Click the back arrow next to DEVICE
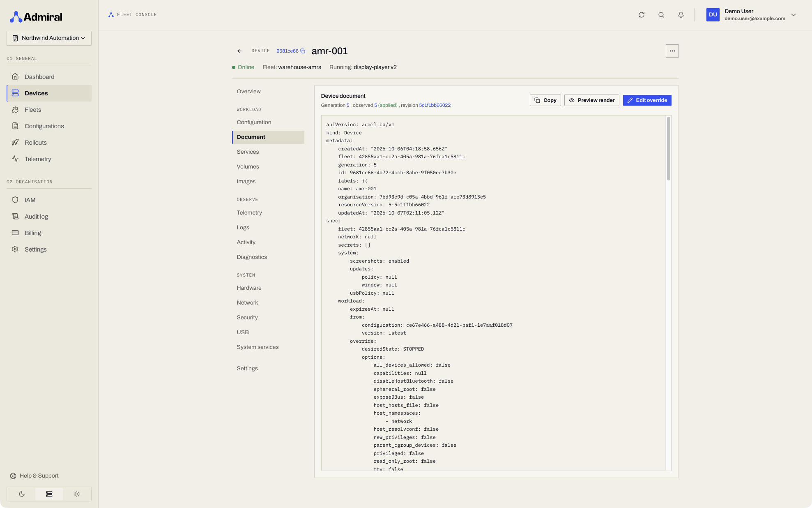812x508 pixels. click(239, 51)
